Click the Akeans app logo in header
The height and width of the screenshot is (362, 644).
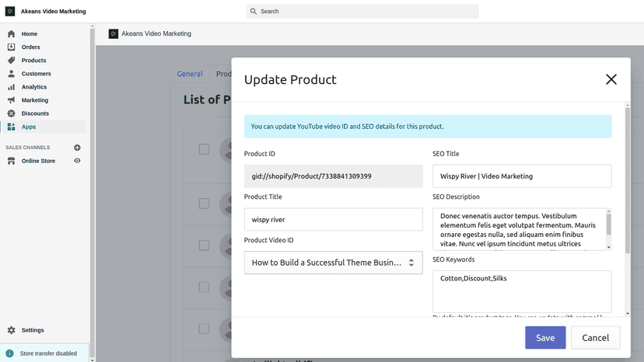pos(114,33)
